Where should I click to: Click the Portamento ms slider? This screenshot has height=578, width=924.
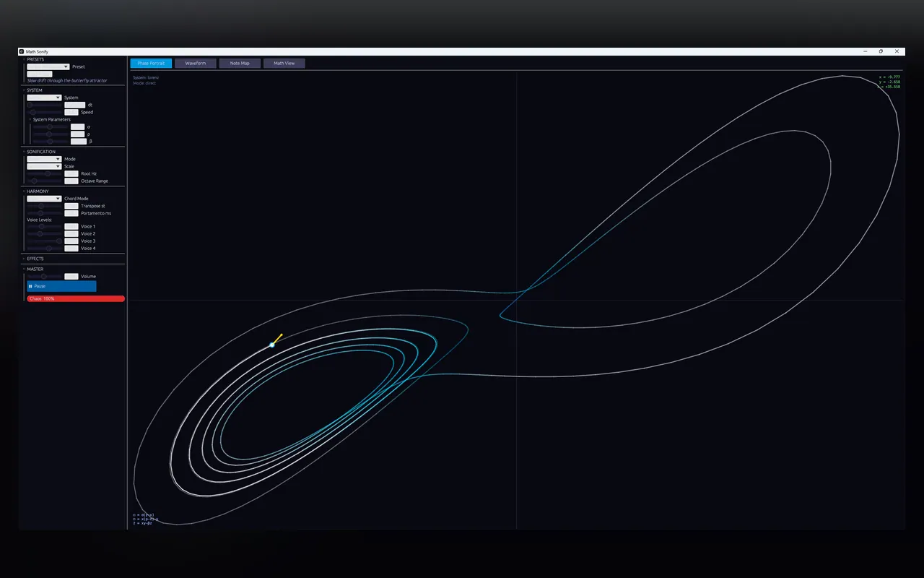pos(44,213)
